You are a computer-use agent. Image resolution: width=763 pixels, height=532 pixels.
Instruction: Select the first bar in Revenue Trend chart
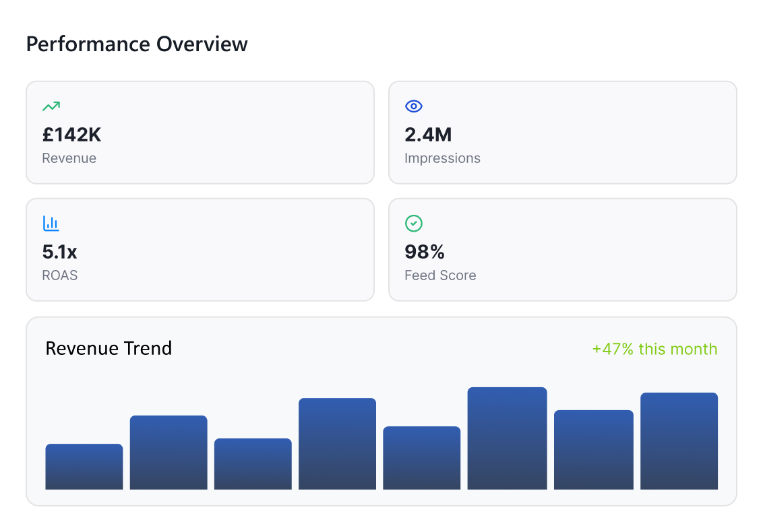point(84,467)
